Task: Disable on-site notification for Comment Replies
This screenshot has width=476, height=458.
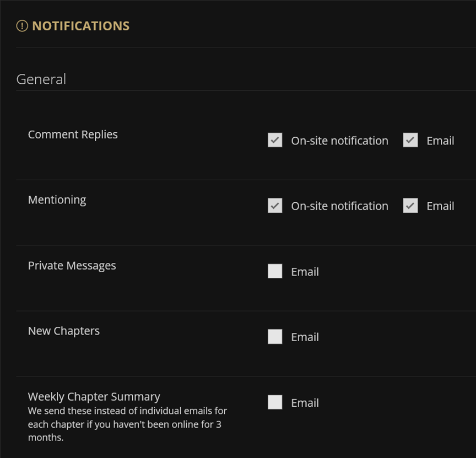Action: (275, 140)
